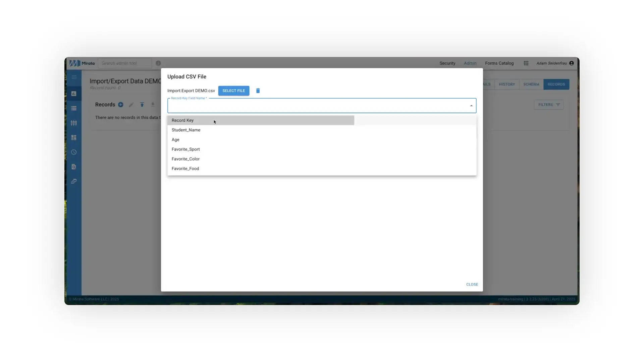Screen dimensions: 644x362
Task: Select the bar chart sidebar icon
Action: coord(74,94)
